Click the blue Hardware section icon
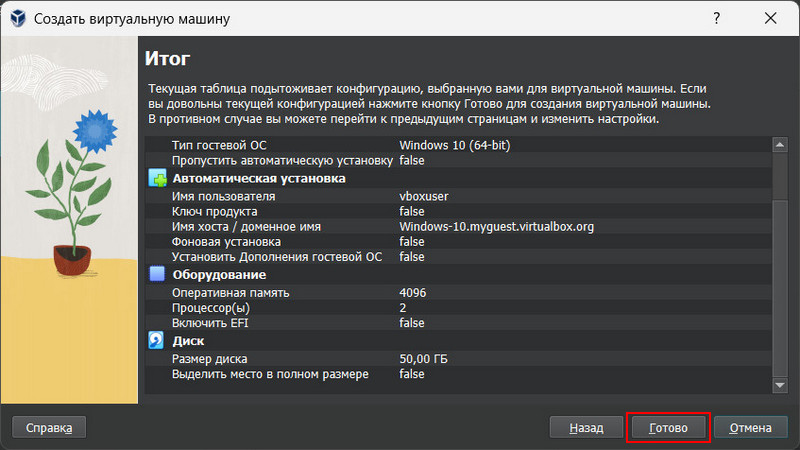This screenshot has height=450, width=800. click(157, 274)
